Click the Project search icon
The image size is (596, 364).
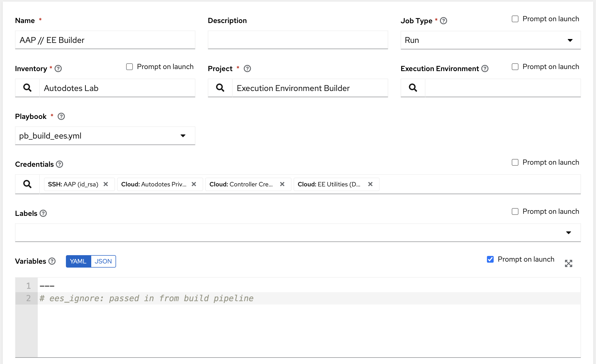[x=220, y=88]
